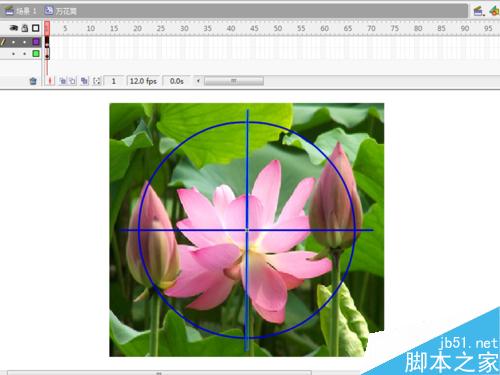Click frame 5 on the timeline ruler
This screenshot has width=500, height=375.
65,29
